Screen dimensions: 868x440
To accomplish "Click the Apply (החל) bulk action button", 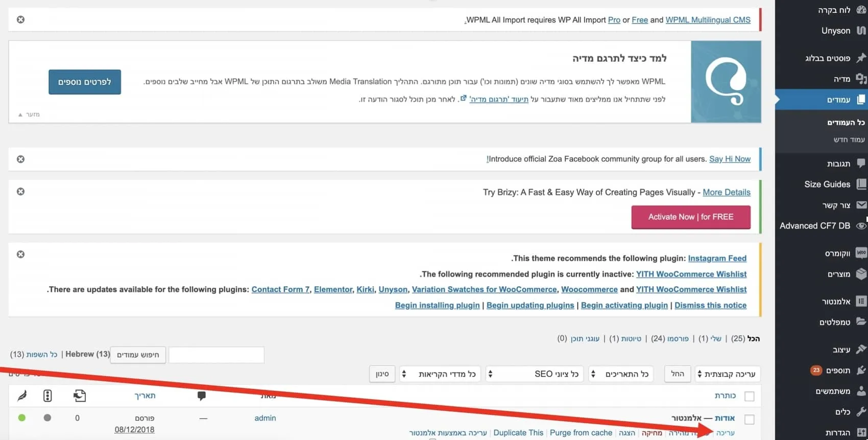I will tap(678, 374).
